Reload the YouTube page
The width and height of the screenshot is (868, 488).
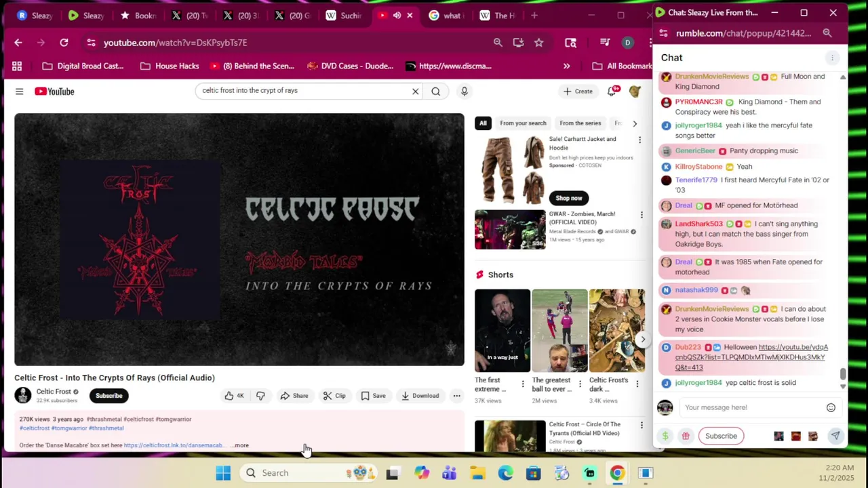[64, 43]
